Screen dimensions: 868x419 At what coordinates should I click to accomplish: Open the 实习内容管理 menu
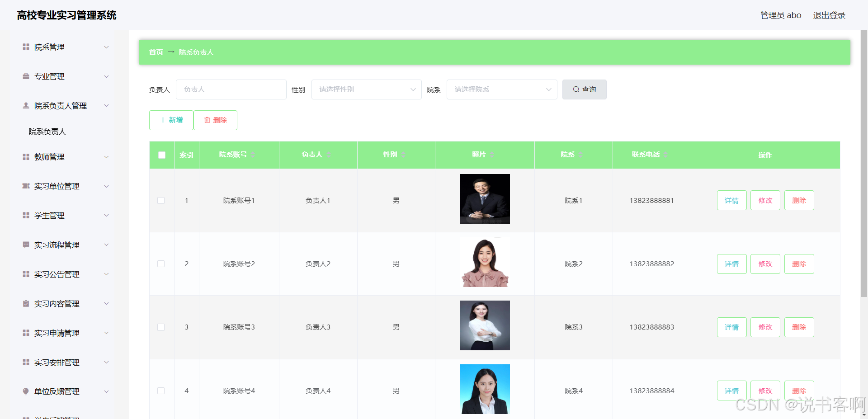[66, 304]
